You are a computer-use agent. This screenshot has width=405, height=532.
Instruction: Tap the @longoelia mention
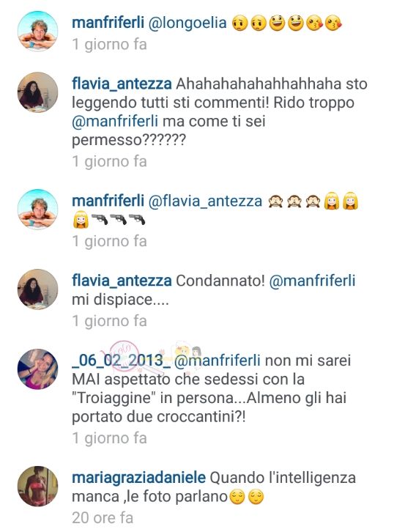(187, 23)
